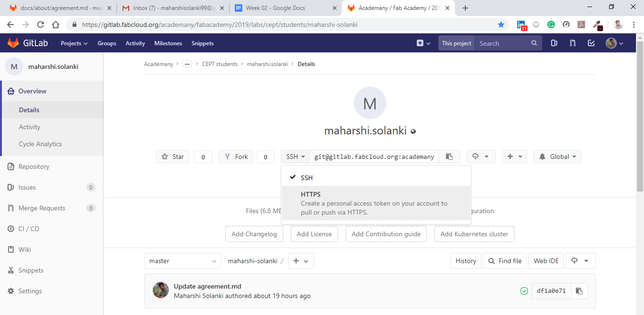Open the PDF extension icon
This screenshot has height=315, width=644.
(x=581, y=25)
